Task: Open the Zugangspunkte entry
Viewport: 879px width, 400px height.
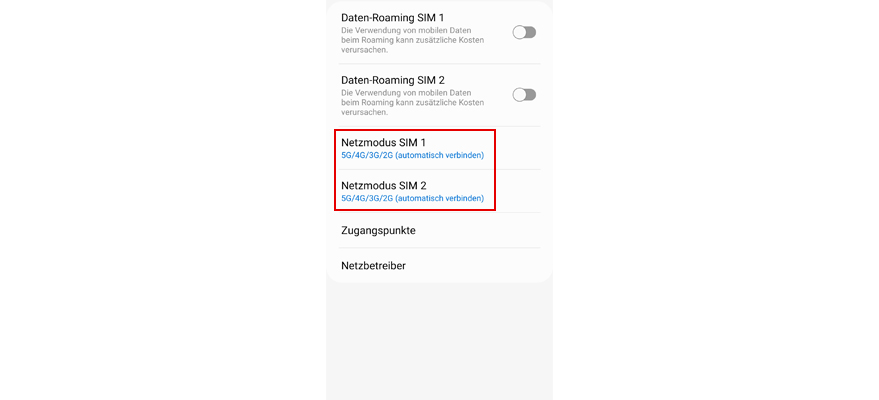Action: tap(440, 230)
